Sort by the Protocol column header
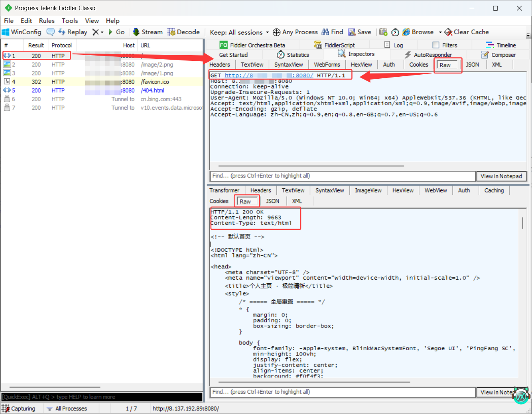Screen dimensions: 532x414 point(62,45)
